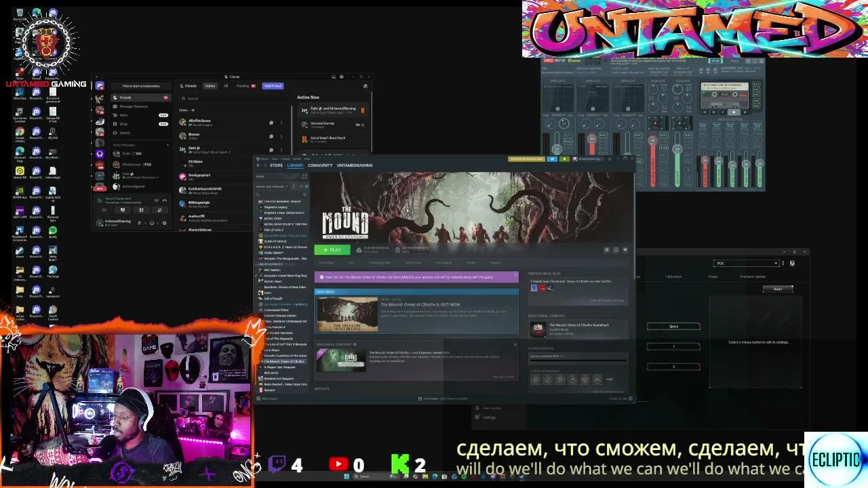Screen dimensions: 868x488
Task: Open Discord soundboard in voice panel
Action: click(x=159, y=210)
